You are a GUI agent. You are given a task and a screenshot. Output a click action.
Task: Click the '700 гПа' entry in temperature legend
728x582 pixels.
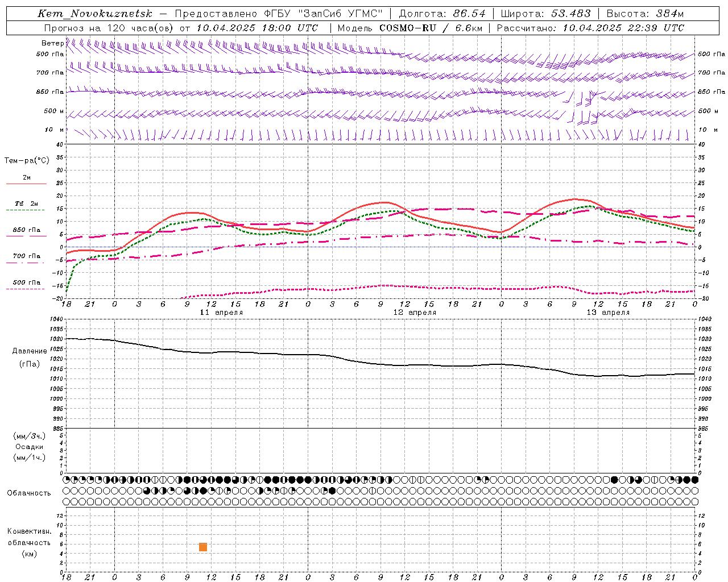pyautogui.click(x=27, y=256)
